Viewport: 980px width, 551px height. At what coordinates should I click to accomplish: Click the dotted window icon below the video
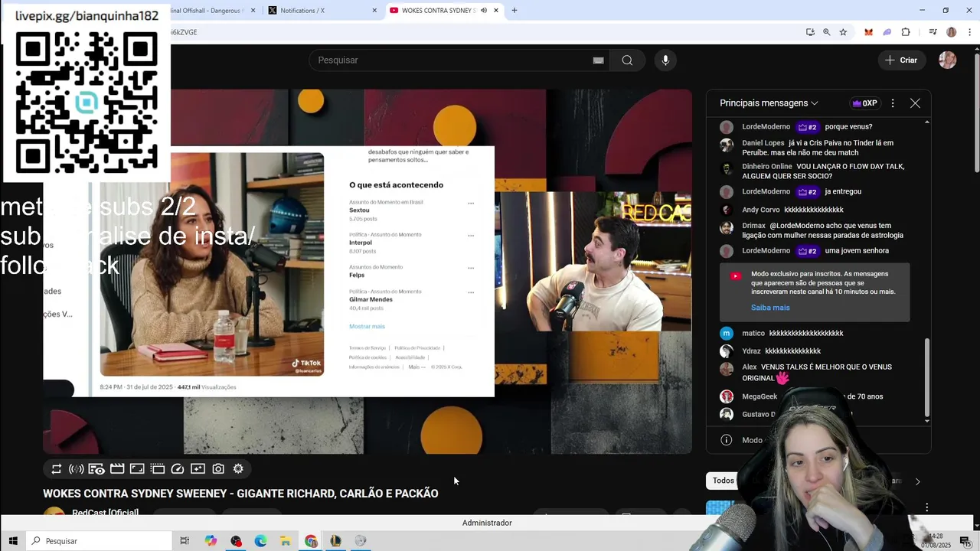pyautogui.click(x=158, y=469)
